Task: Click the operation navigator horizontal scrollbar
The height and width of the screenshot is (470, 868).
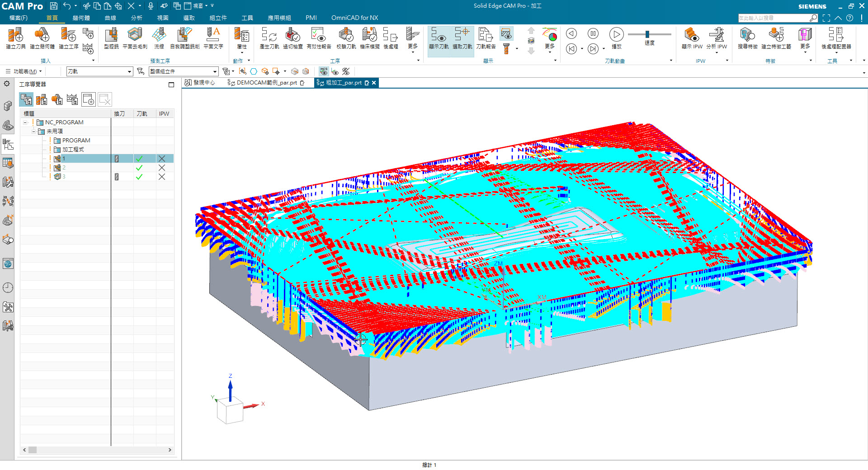Action: (97, 450)
